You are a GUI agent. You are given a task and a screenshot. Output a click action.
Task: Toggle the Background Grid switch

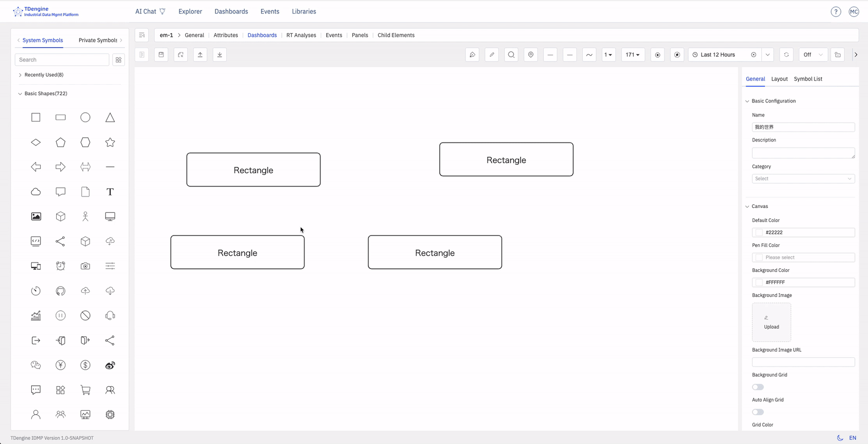tap(758, 387)
